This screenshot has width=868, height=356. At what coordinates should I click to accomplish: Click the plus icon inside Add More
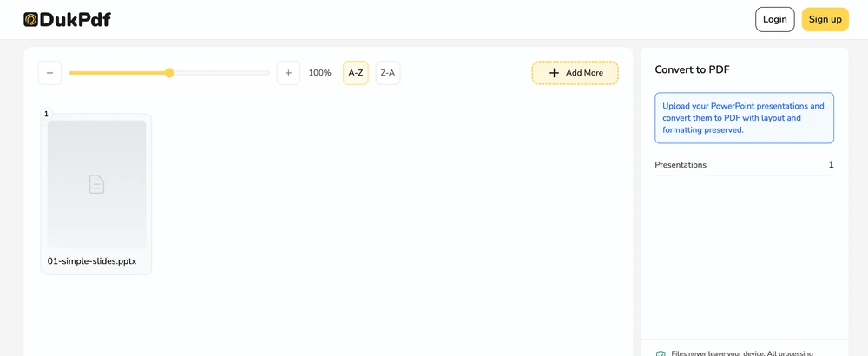tap(554, 73)
